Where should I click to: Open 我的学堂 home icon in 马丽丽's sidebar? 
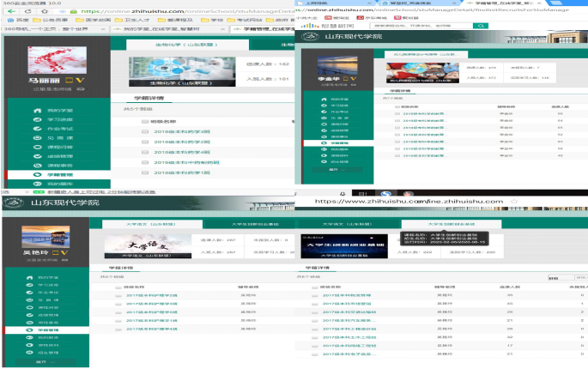tap(36, 112)
